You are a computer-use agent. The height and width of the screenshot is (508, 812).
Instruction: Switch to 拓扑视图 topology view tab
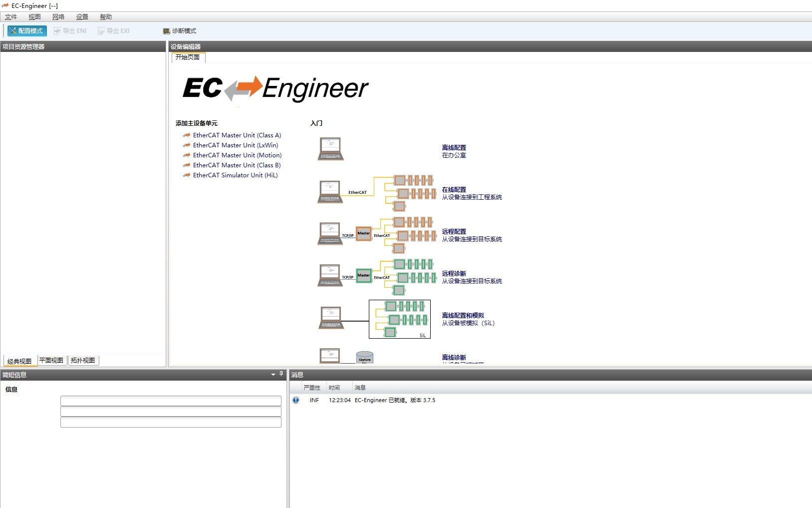point(83,360)
